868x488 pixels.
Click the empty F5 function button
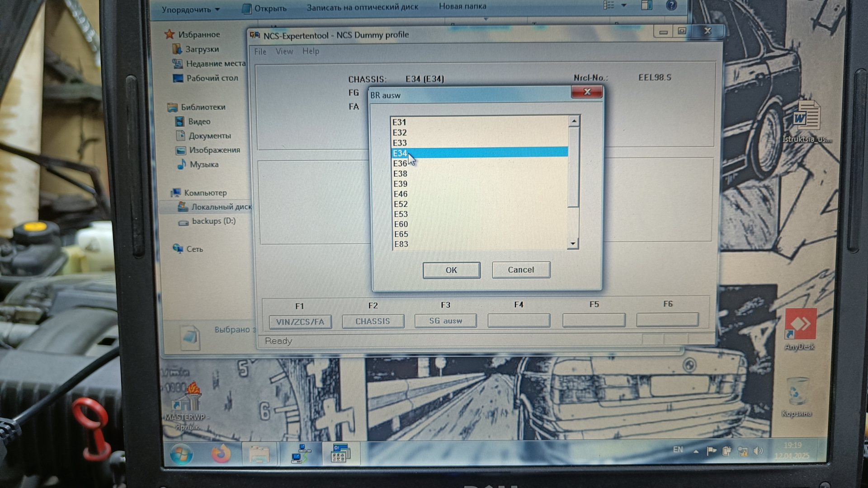[x=594, y=320]
